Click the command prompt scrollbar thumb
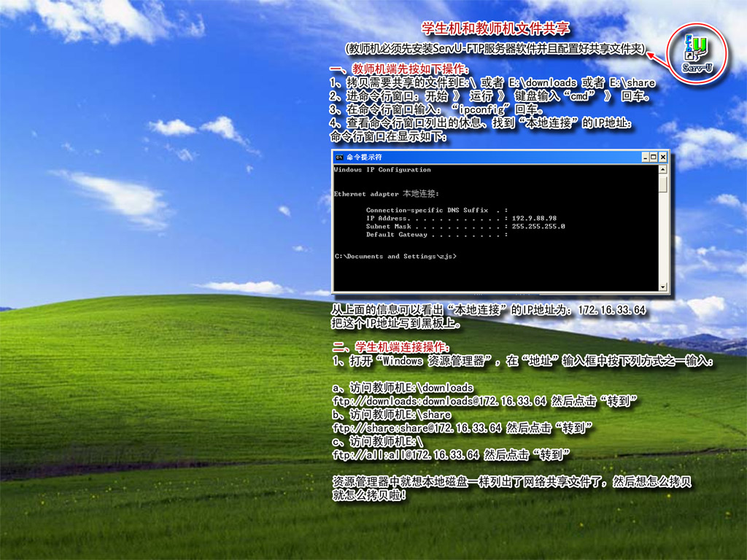The height and width of the screenshot is (560, 747). [x=662, y=183]
